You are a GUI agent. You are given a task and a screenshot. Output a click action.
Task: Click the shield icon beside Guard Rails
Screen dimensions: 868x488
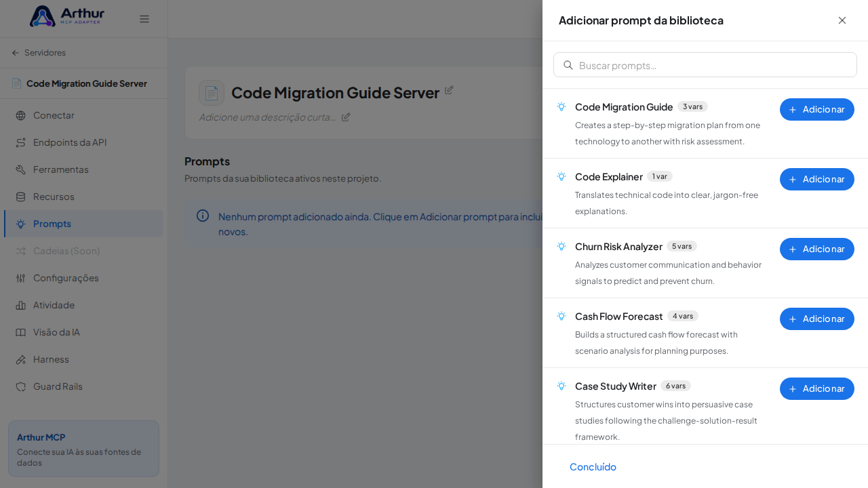click(x=20, y=386)
